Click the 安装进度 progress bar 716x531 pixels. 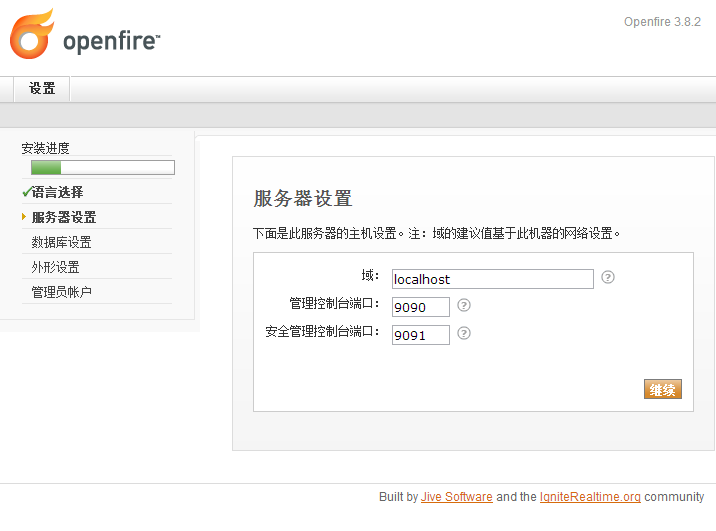(103, 168)
